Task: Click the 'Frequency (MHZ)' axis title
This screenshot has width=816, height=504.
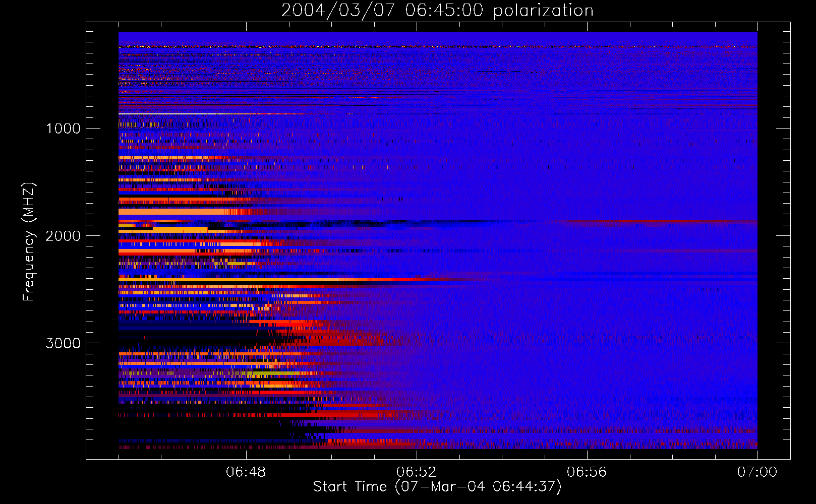Action: pyautogui.click(x=28, y=242)
